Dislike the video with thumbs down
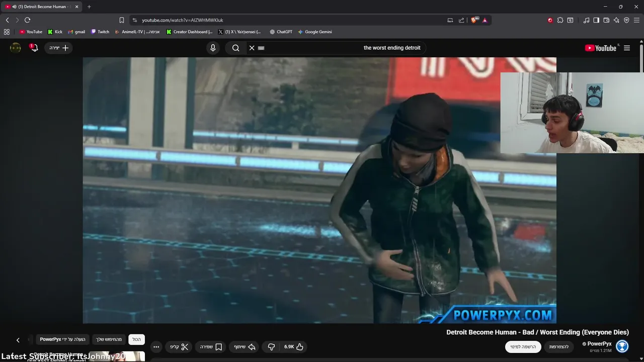The width and height of the screenshot is (644, 362). 271,347
